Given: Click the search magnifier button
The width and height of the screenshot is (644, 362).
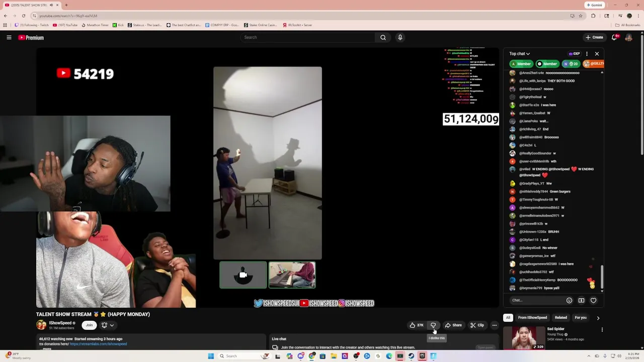Looking at the screenshot, I should 383,37.
